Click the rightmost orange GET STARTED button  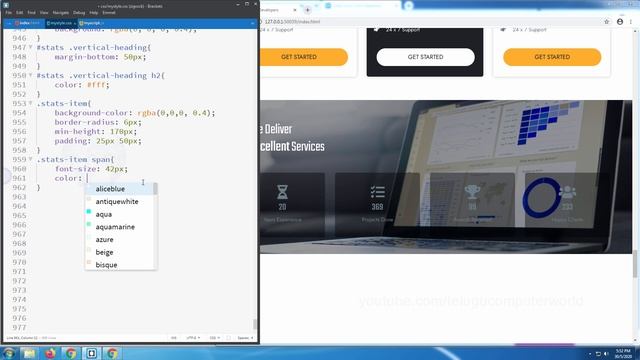click(552, 57)
